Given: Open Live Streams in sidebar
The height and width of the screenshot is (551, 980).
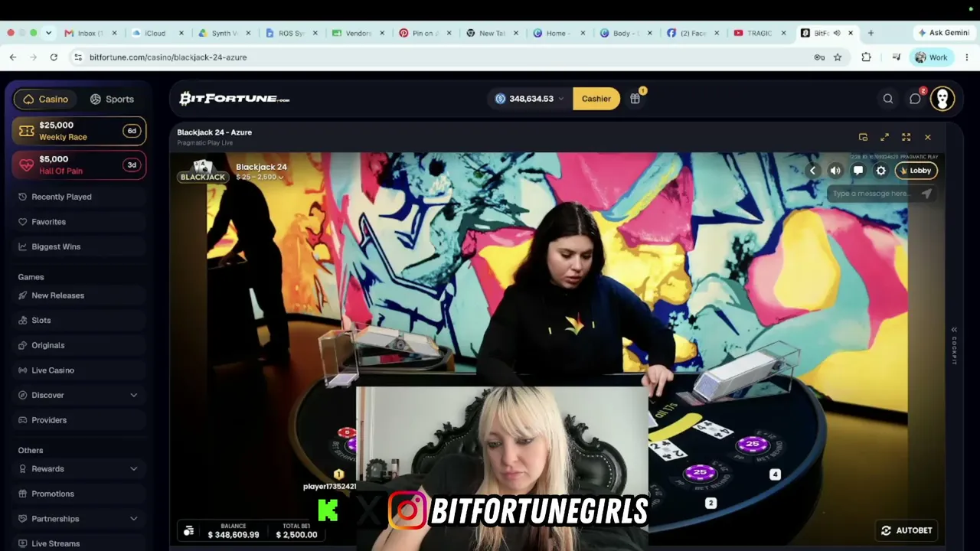Looking at the screenshot, I should tap(79, 543).
